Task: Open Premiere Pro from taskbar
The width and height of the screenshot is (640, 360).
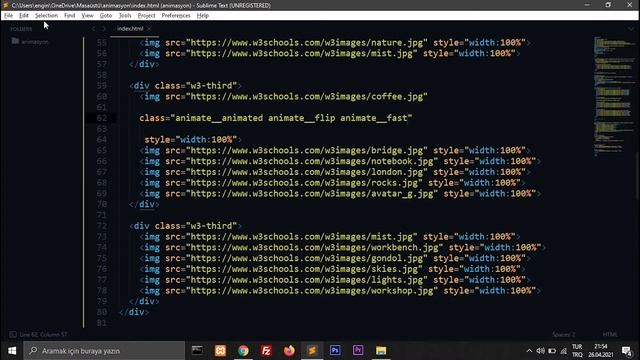Action: pyautogui.click(x=358, y=351)
